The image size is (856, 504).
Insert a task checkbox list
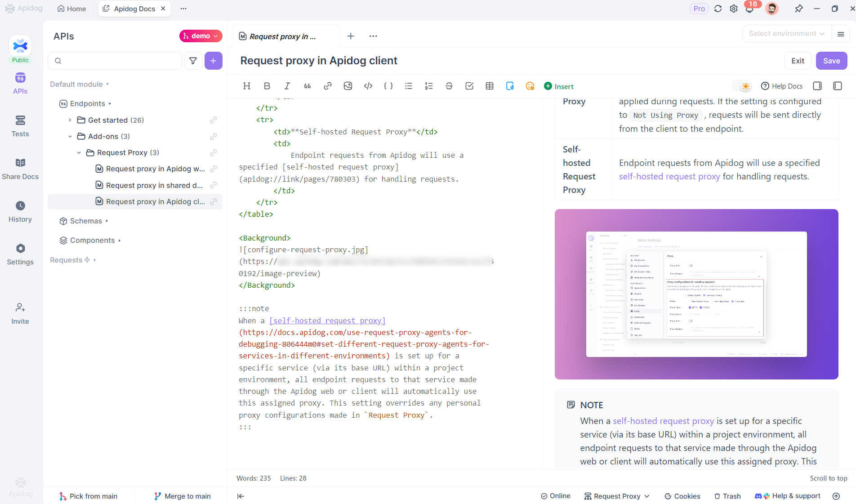(x=469, y=86)
